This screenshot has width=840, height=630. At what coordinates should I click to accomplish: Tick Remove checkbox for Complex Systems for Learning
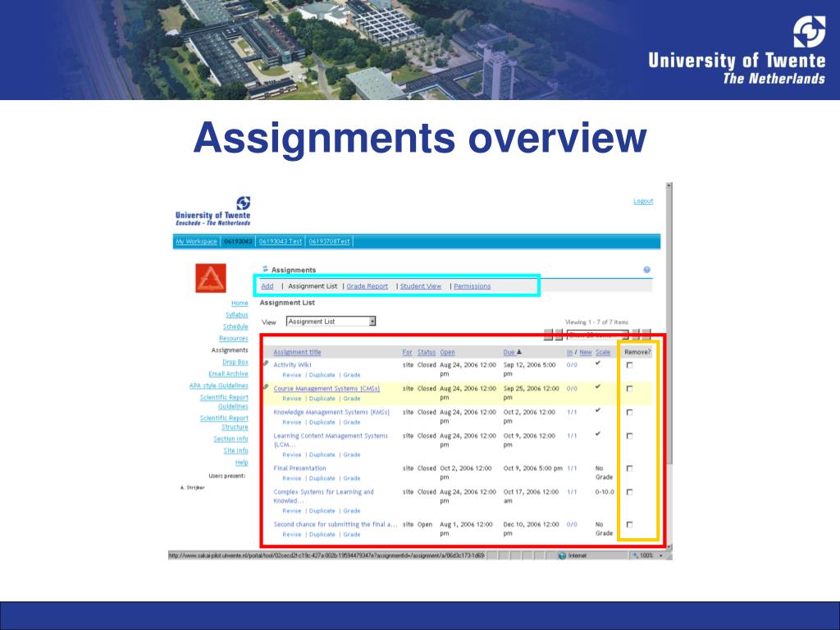pyautogui.click(x=629, y=491)
